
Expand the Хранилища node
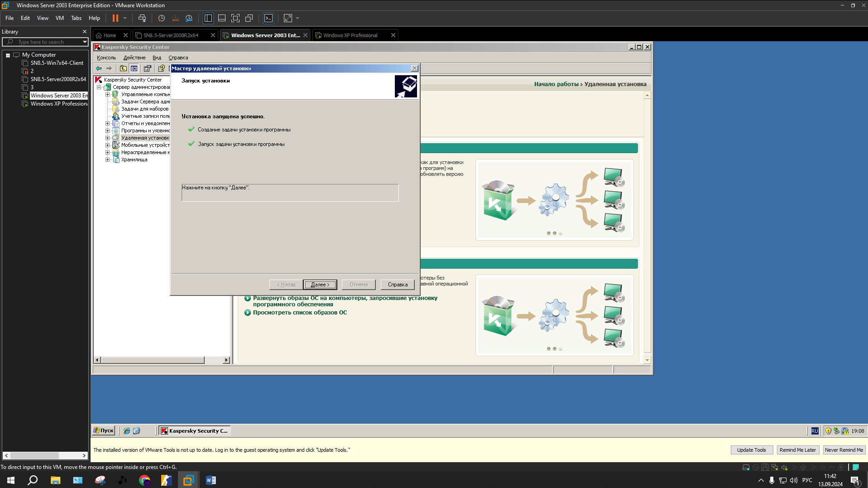107,159
